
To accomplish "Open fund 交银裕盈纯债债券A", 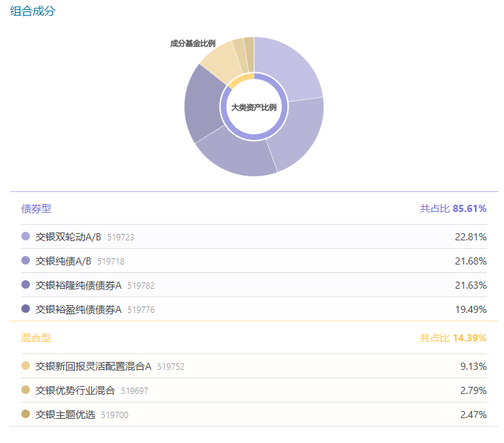I will [78, 309].
